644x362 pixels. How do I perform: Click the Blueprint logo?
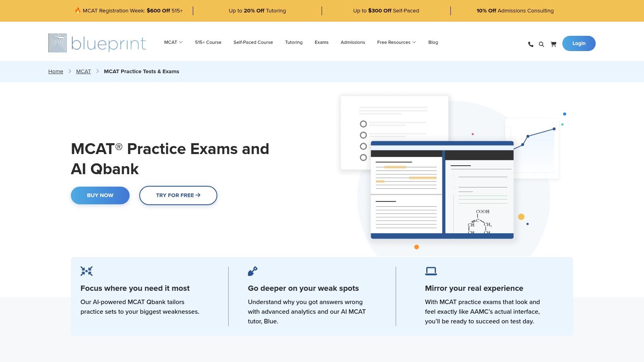click(97, 43)
